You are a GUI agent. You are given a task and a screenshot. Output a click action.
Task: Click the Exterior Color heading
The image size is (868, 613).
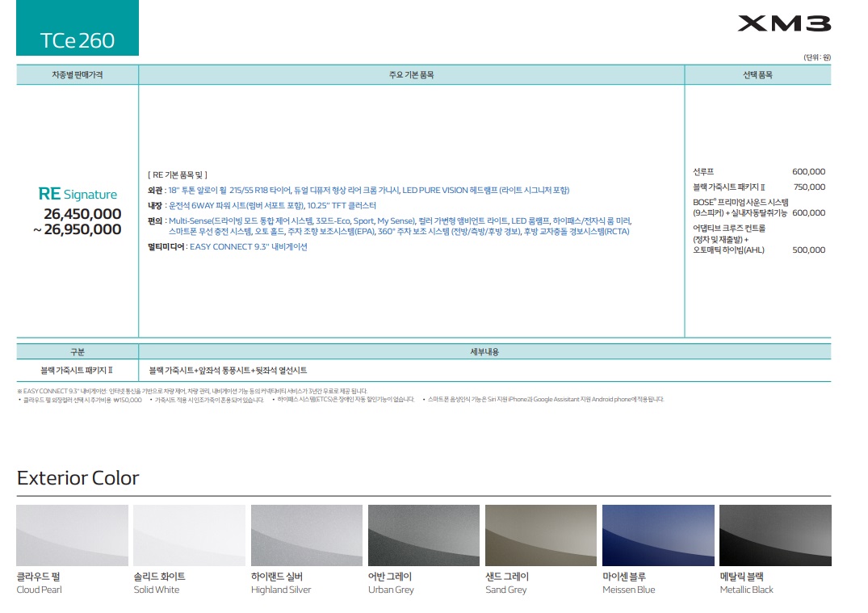click(x=78, y=478)
